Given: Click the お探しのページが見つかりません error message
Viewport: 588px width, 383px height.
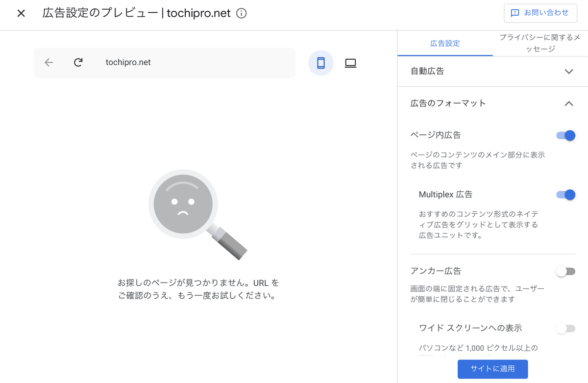Looking at the screenshot, I should (198, 289).
